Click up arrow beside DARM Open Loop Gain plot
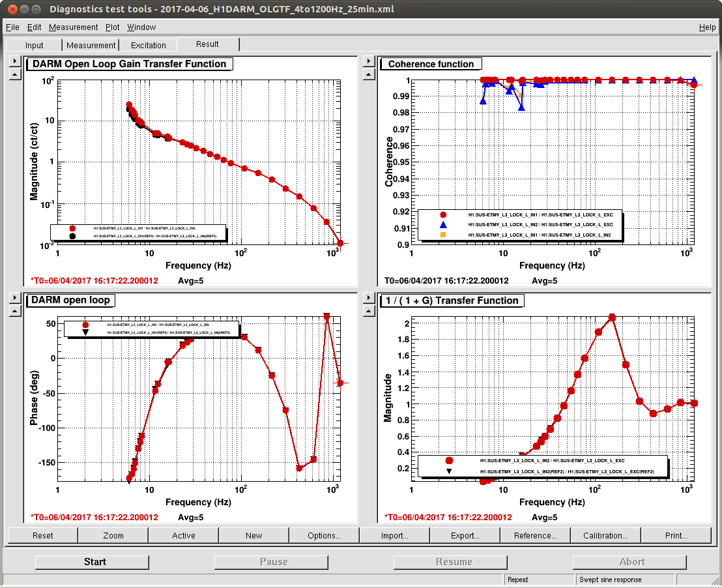 point(15,74)
